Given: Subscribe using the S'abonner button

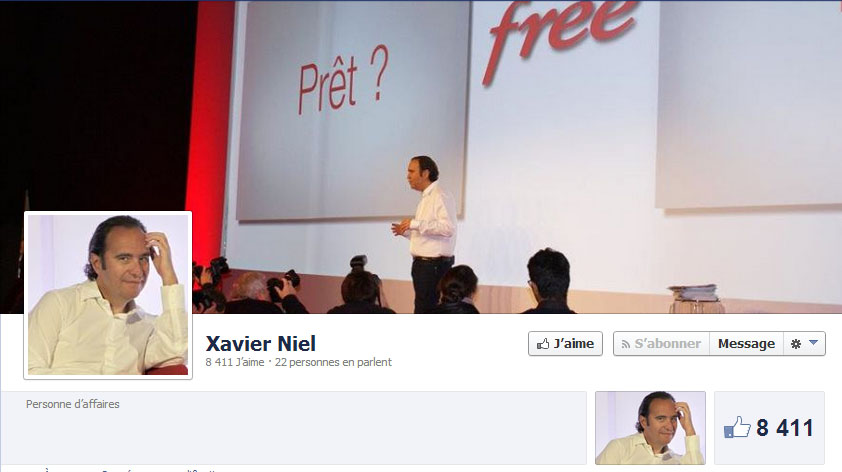Looking at the screenshot, I should click(x=662, y=344).
